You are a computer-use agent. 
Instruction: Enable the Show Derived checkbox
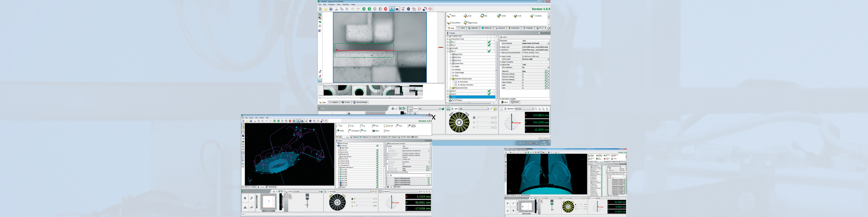[539, 33]
